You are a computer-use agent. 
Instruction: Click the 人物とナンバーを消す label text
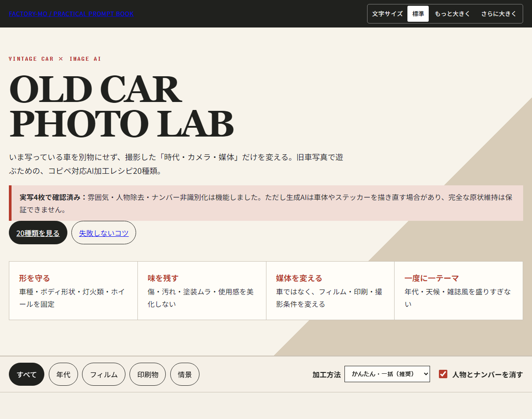coord(488,374)
